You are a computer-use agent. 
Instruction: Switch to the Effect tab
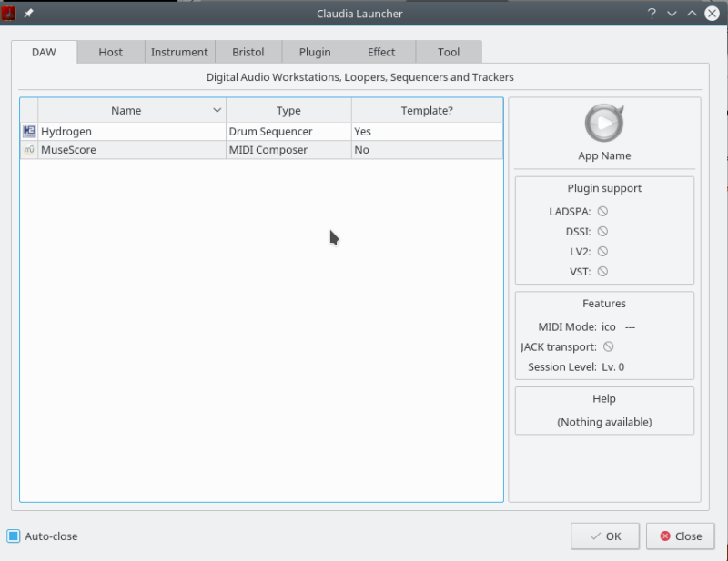[x=381, y=52]
